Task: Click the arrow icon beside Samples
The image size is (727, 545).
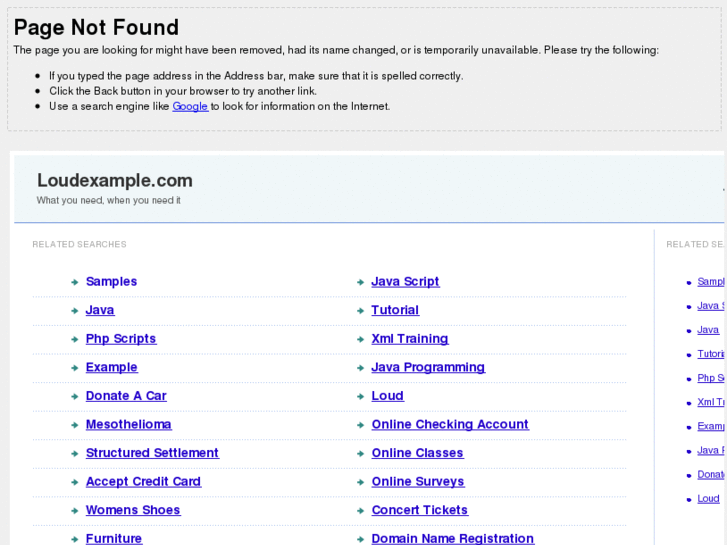Action: point(75,283)
